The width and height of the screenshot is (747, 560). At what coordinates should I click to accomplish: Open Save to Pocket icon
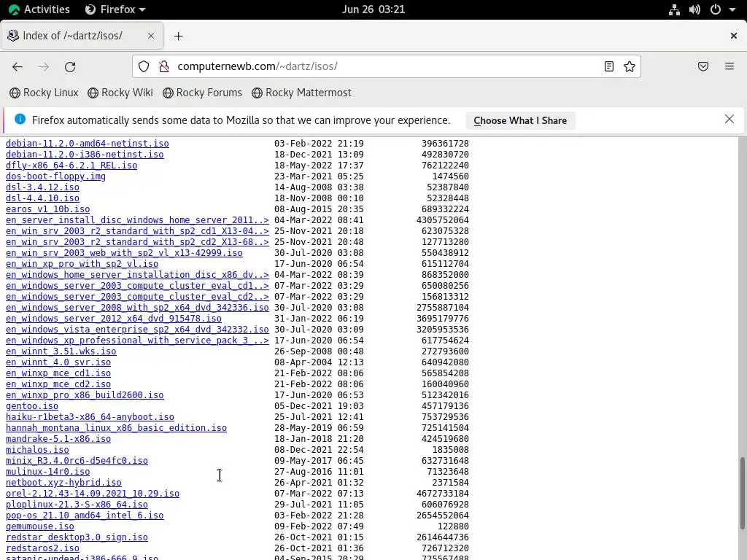[x=703, y=66]
